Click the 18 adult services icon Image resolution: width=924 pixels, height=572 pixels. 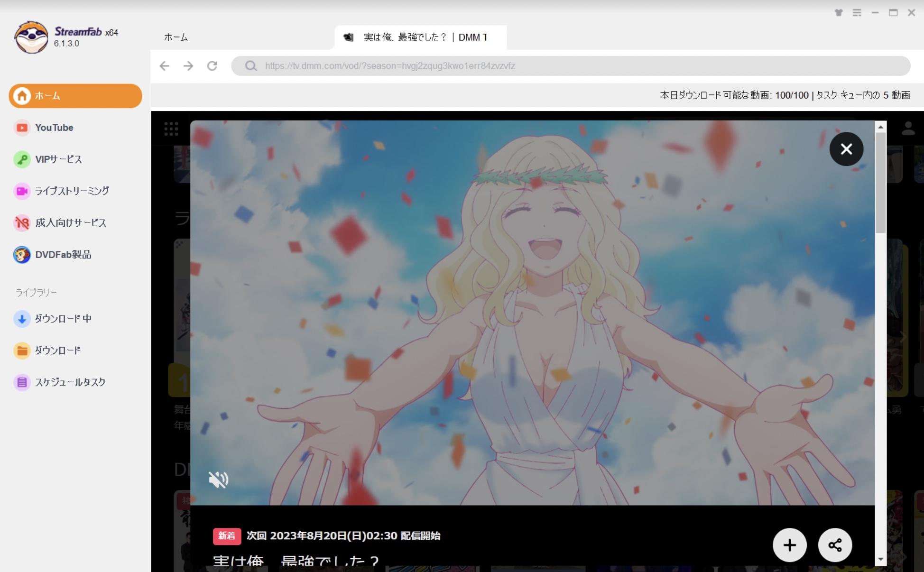22,223
